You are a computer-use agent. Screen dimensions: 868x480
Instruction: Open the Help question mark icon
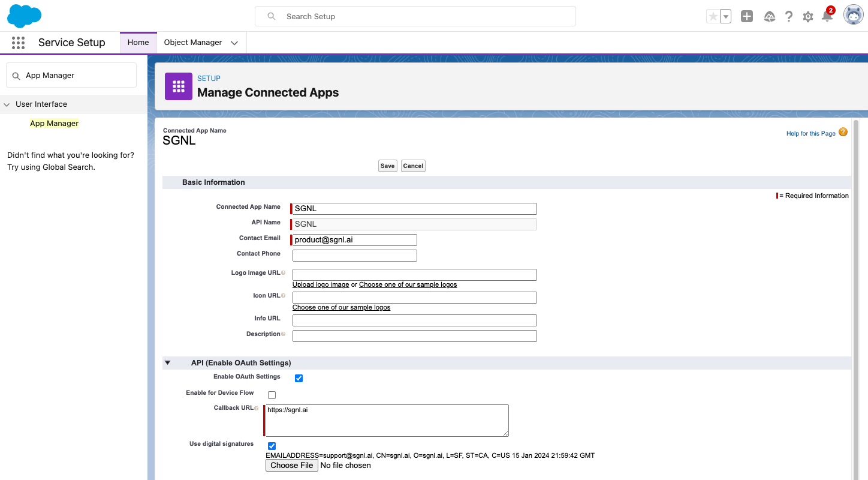tap(789, 16)
